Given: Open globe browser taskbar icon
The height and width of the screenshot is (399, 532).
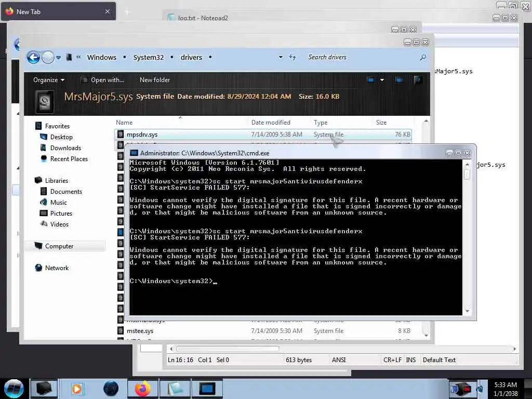Looking at the screenshot, I should pyautogui.click(x=111, y=389).
